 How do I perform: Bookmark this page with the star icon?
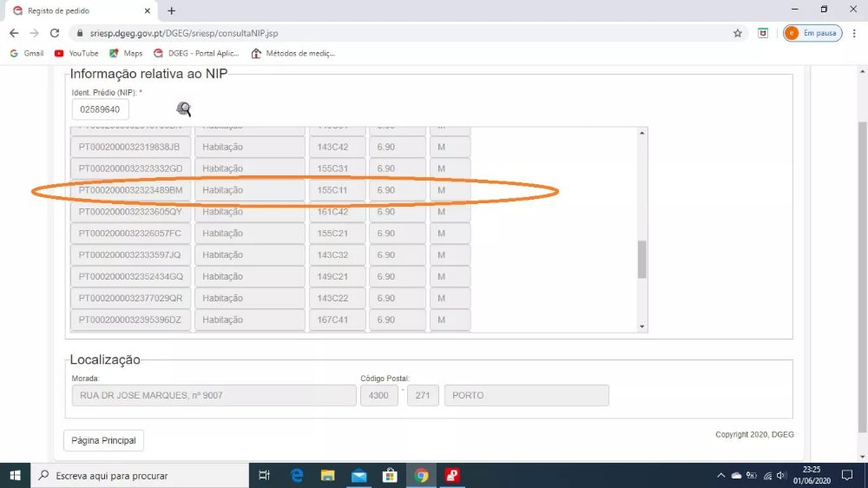click(738, 33)
